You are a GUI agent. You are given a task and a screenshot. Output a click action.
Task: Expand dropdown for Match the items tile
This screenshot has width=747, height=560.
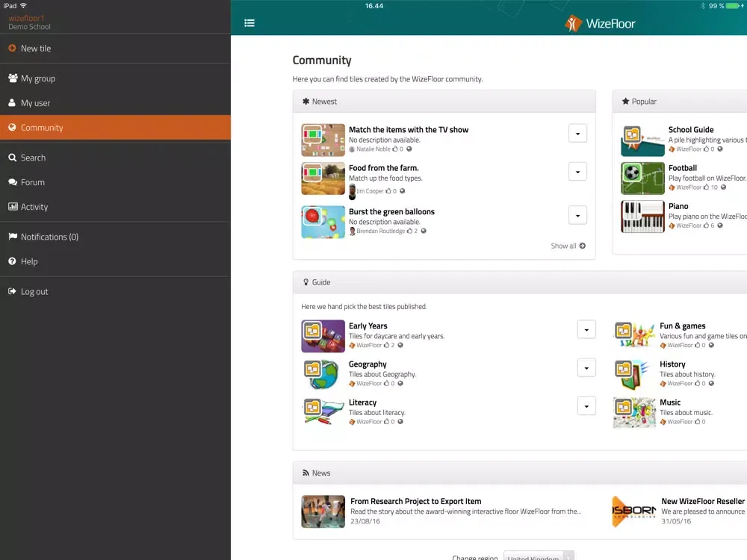(x=577, y=134)
